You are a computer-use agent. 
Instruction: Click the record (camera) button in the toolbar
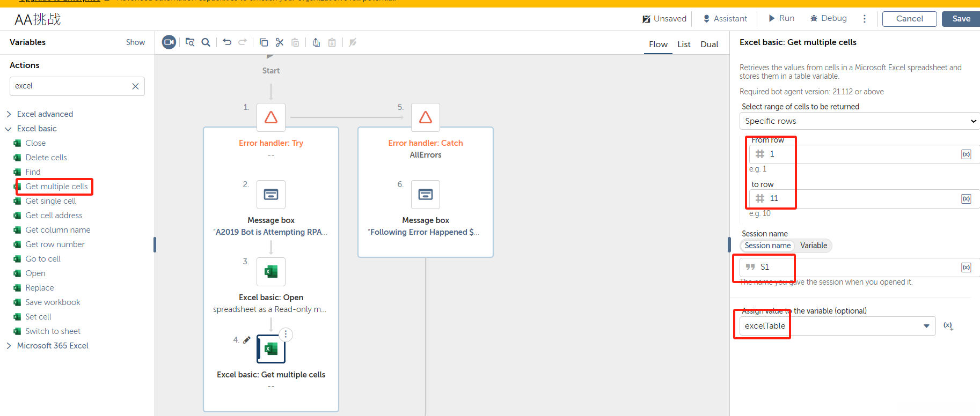pos(169,42)
